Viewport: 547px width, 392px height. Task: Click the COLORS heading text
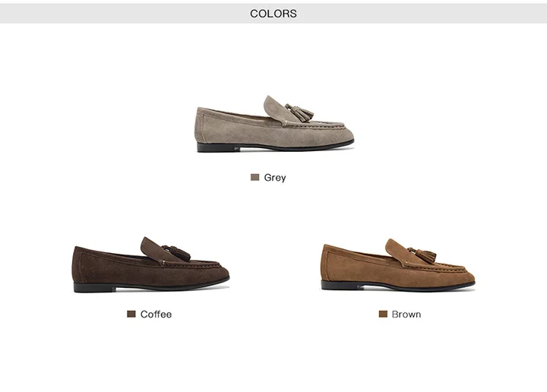click(273, 14)
